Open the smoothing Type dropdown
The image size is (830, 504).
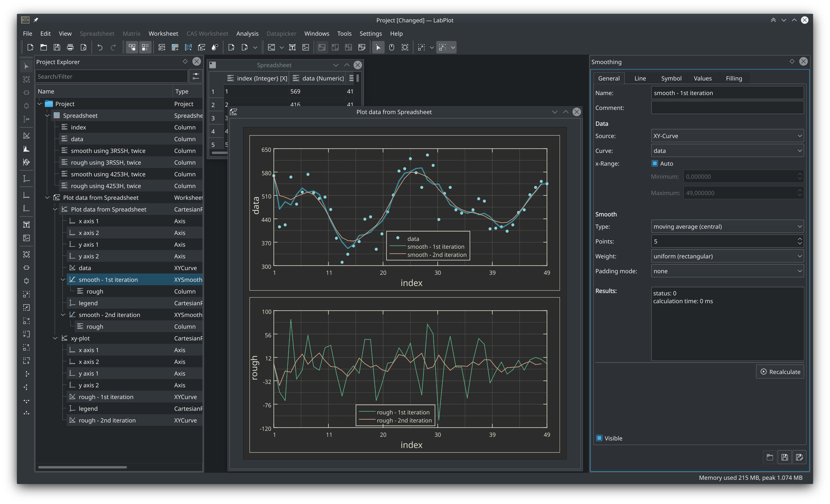(x=727, y=226)
